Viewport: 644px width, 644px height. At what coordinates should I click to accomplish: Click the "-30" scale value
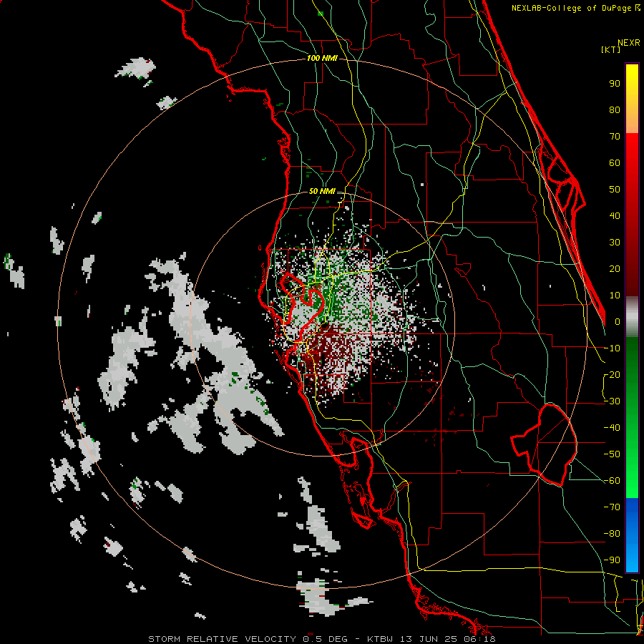pos(612,401)
